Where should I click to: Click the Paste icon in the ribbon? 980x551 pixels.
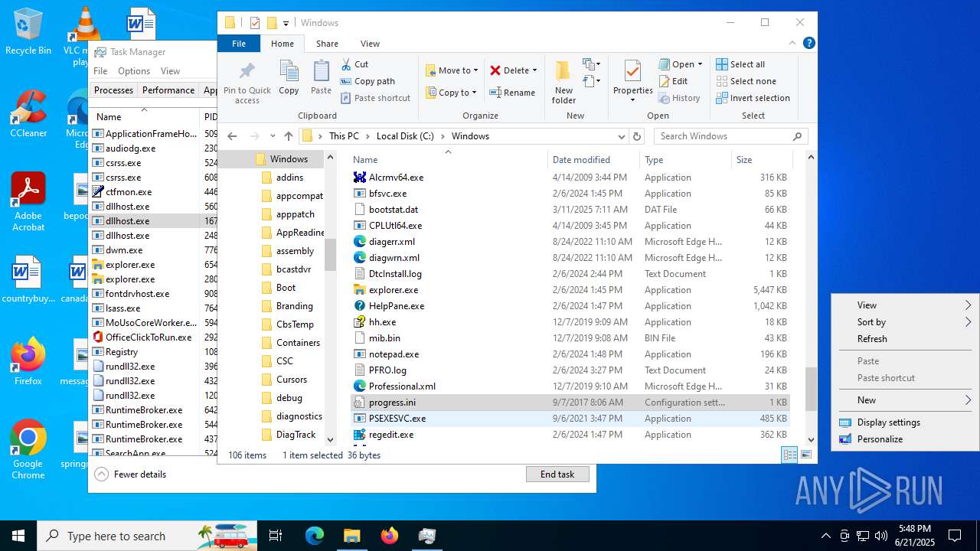pos(321,78)
